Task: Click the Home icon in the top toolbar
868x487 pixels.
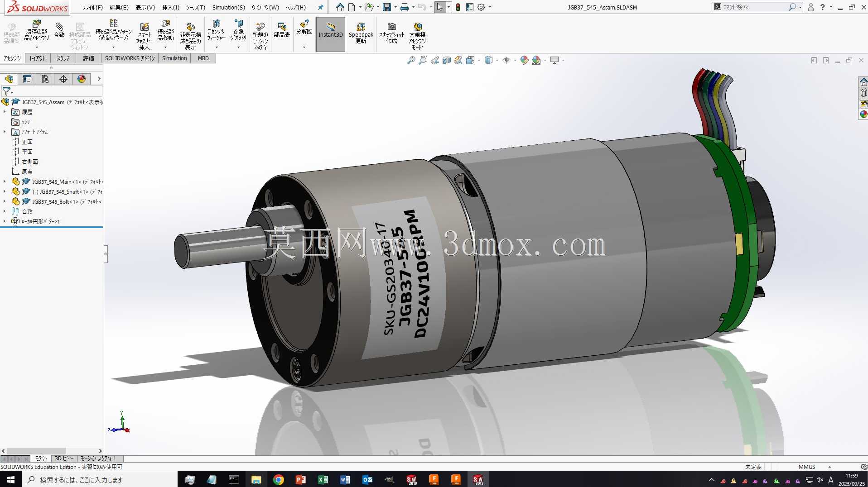Action: [x=340, y=7]
